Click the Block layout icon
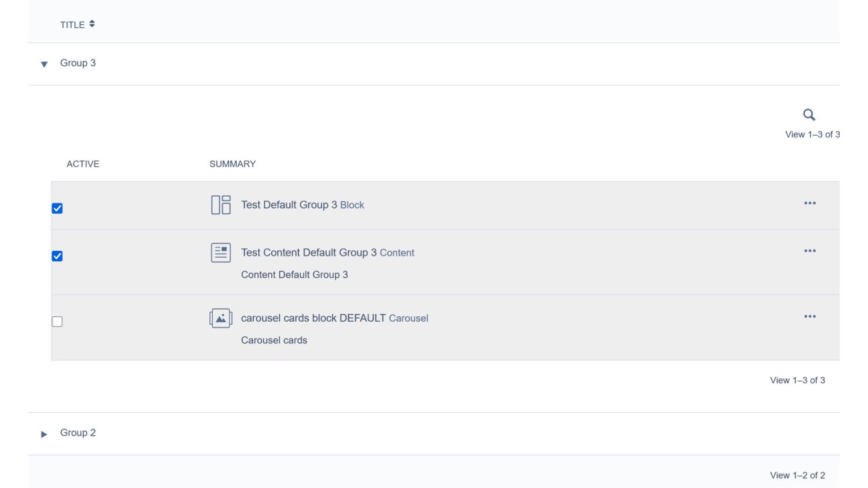The image size is (868, 488). (221, 205)
